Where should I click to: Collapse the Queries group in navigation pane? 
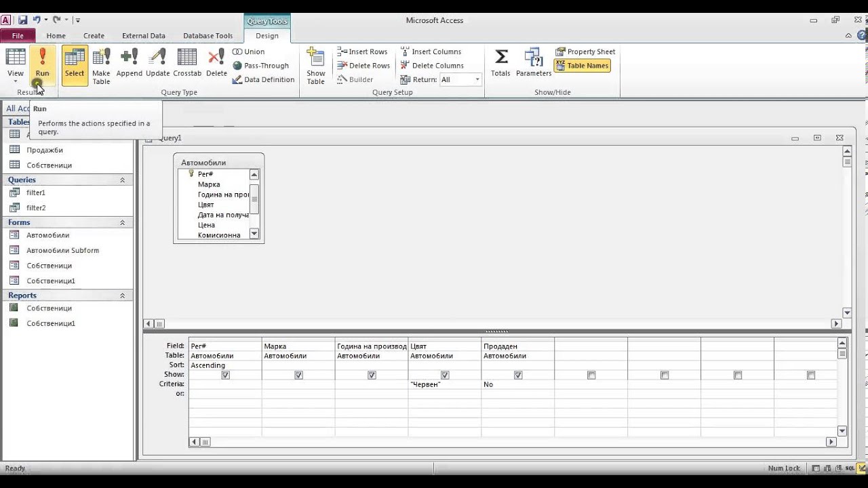[x=123, y=180]
